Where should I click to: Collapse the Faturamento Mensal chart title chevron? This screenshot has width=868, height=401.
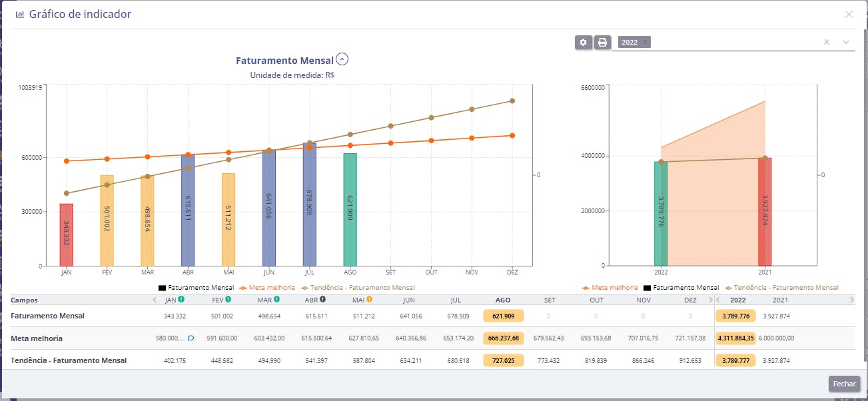(342, 60)
